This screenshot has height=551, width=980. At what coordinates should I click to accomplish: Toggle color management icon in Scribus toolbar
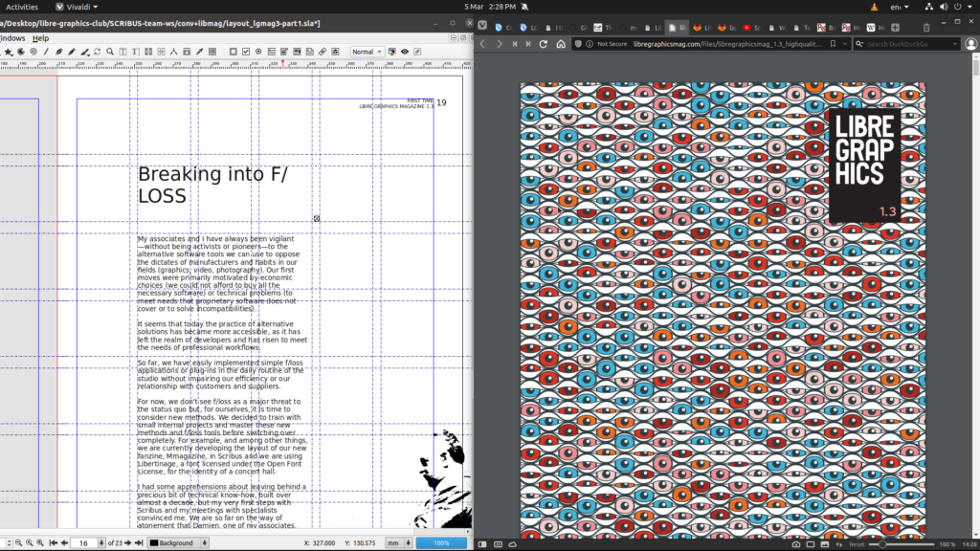(x=391, y=52)
